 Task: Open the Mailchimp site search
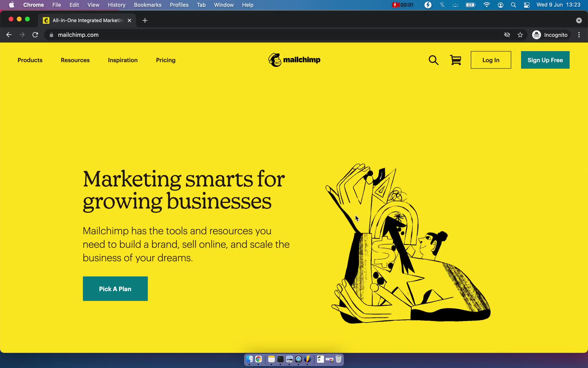pyautogui.click(x=433, y=60)
